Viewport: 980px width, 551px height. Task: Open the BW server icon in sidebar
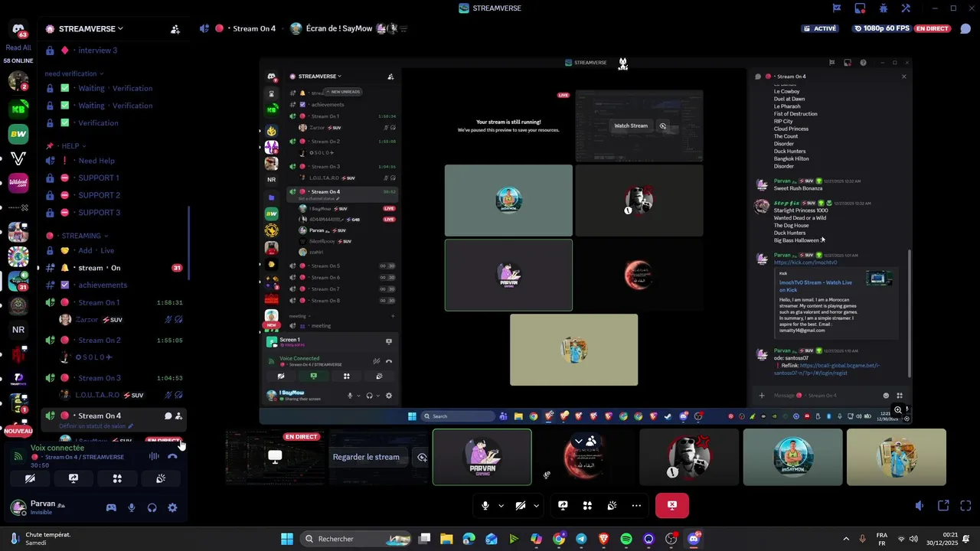pyautogui.click(x=18, y=134)
